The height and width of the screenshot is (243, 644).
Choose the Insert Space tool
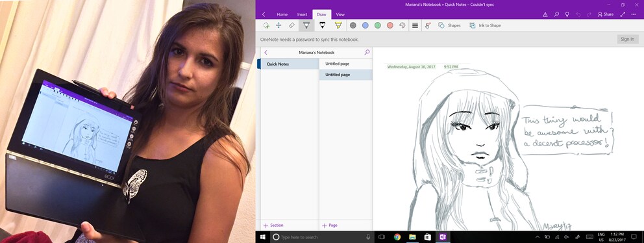pos(279,25)
